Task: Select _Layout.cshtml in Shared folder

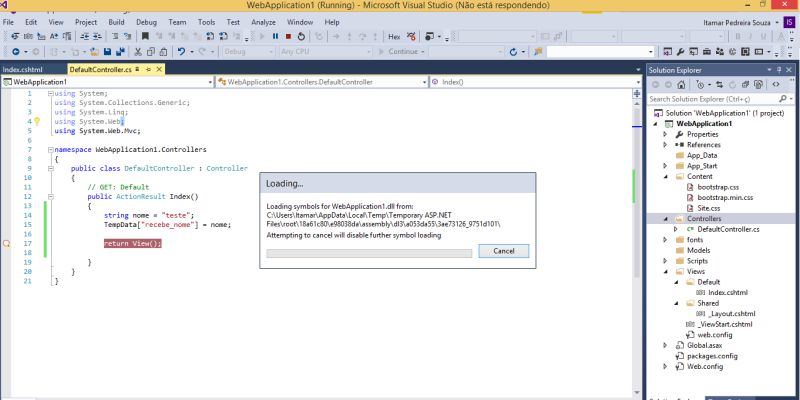Action: point(732,314)
